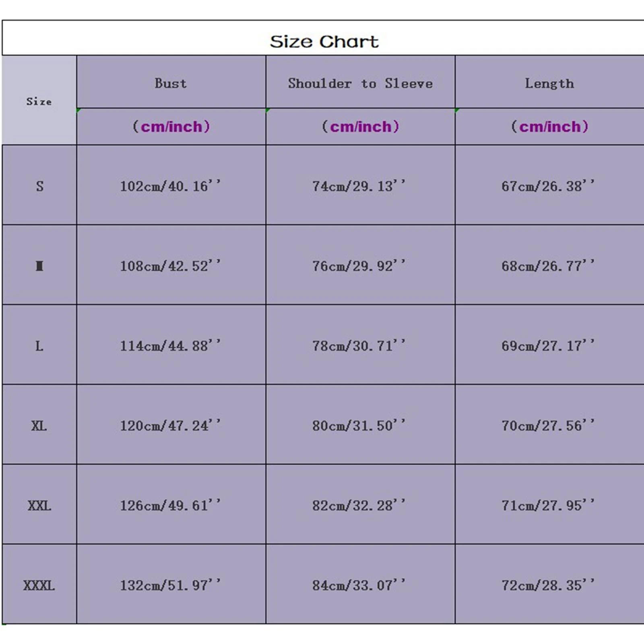644x644 pixels.
Task: Select the Length column header
Action: click(549, 83)
